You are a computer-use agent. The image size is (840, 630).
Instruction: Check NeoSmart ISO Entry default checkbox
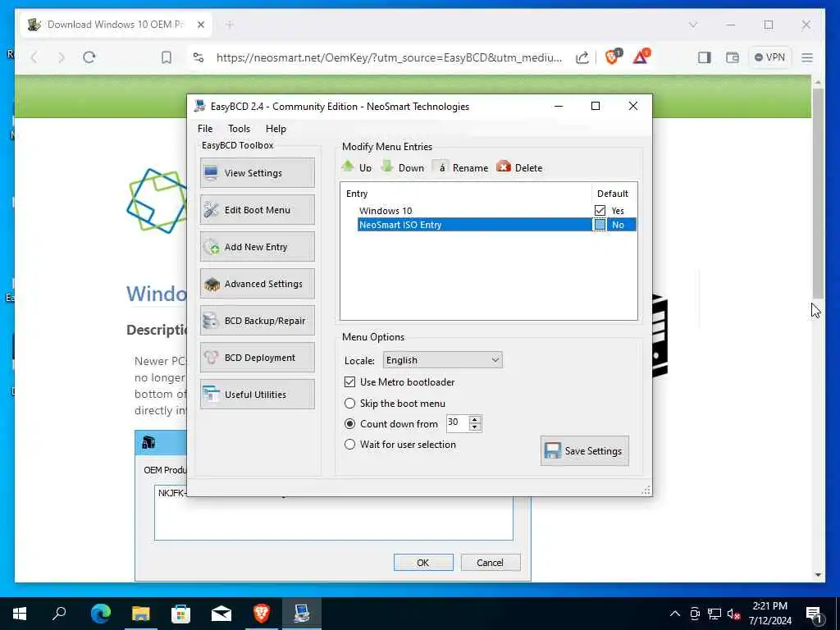point(600,225)
